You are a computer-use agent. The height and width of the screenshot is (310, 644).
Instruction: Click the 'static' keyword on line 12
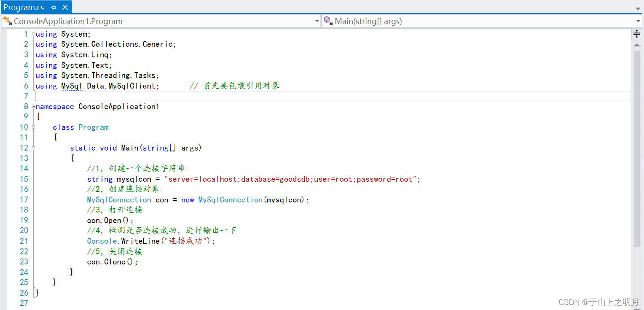(83, 148)
